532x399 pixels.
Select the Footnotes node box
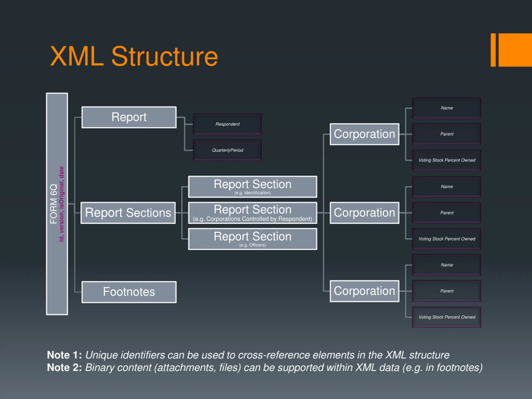pos(129,292)
